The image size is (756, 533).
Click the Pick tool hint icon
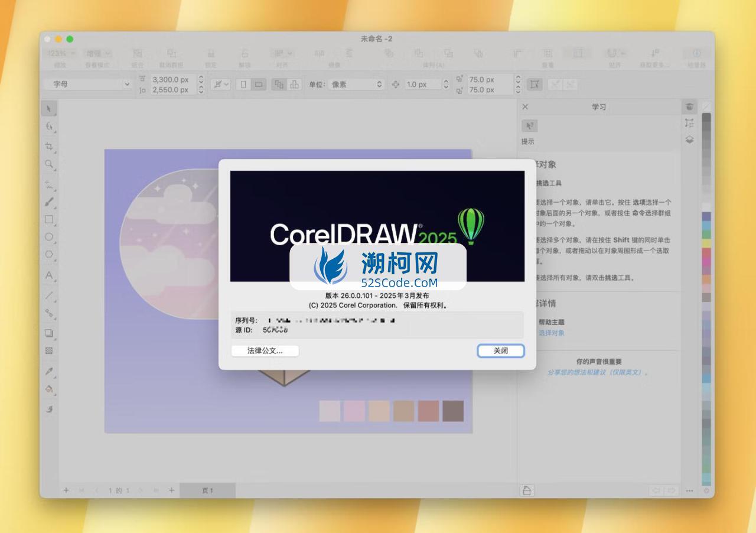530,125
